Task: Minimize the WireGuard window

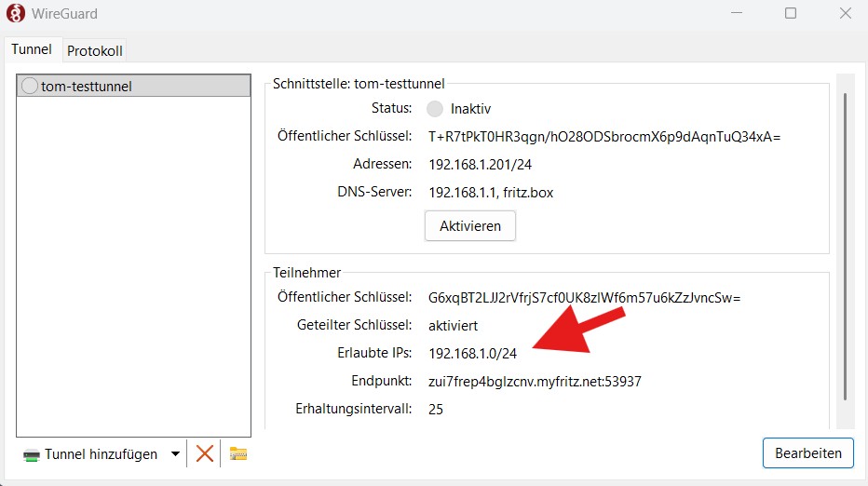Action: [737, 13]
